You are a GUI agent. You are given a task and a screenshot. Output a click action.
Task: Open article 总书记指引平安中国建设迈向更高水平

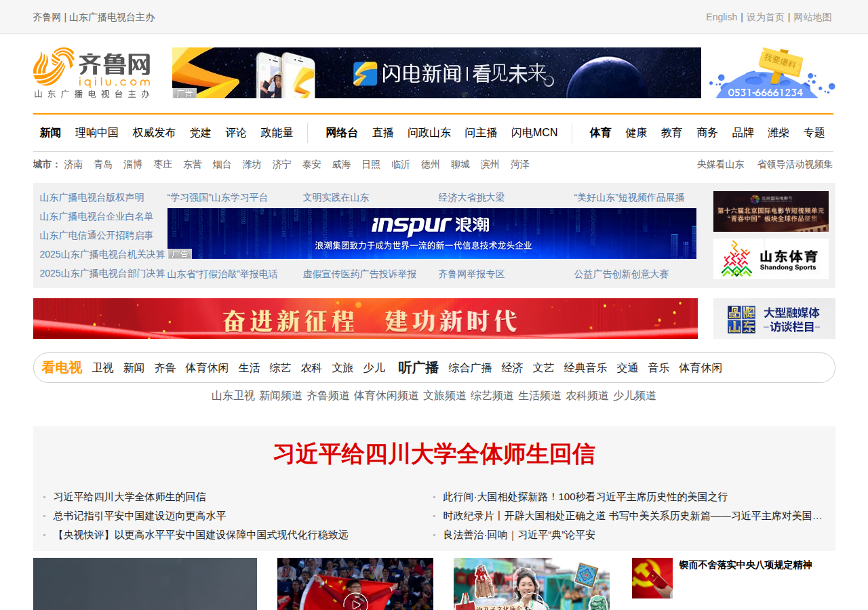click(x=140, y=516)
